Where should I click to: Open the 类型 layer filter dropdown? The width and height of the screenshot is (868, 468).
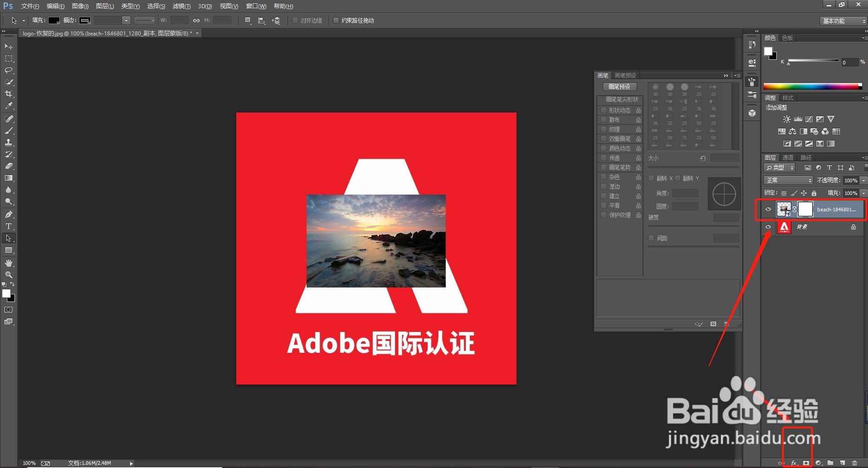[x=780, y=167]
